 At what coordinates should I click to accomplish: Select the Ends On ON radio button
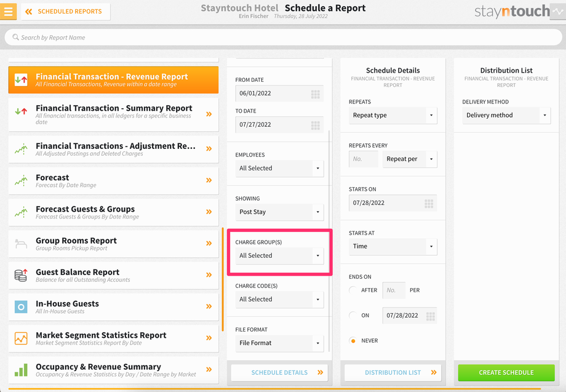point(353,316)
